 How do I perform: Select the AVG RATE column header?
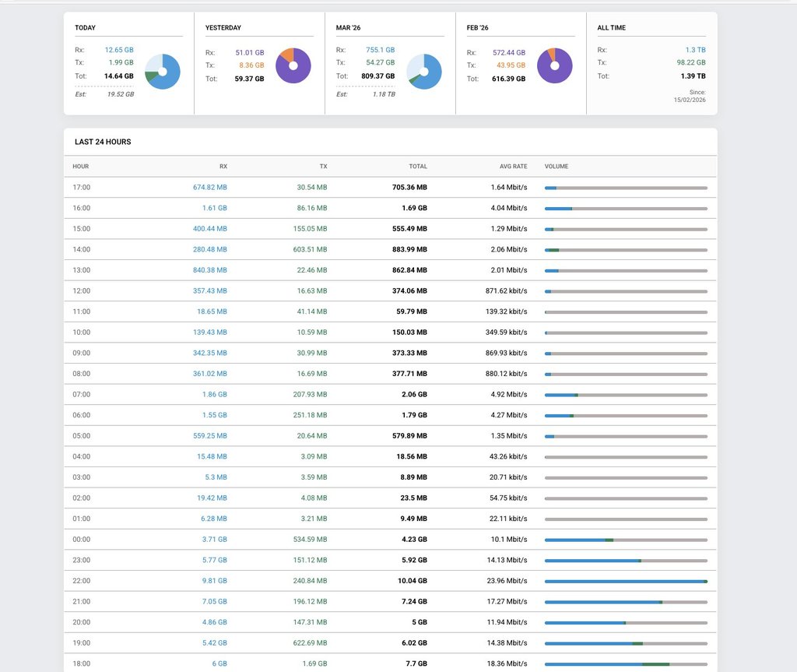[513, 167]
